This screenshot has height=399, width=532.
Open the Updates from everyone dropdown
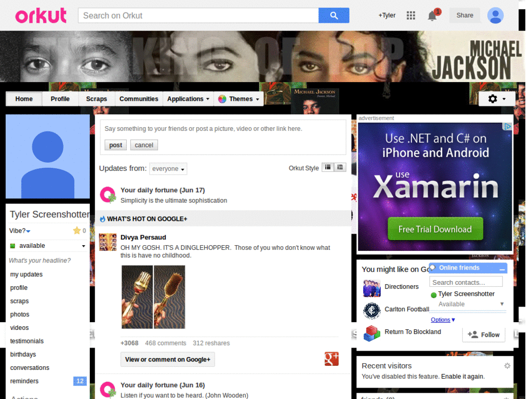tap(168, 169)
